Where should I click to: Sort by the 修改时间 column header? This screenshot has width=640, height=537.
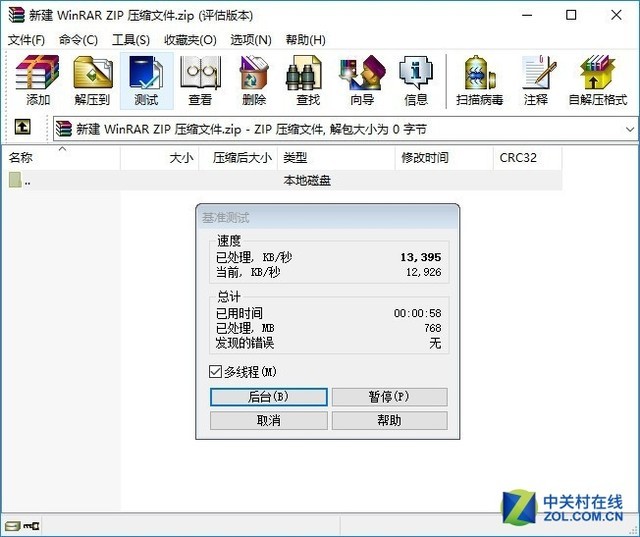pyautogui.click(x=444, y=158)
